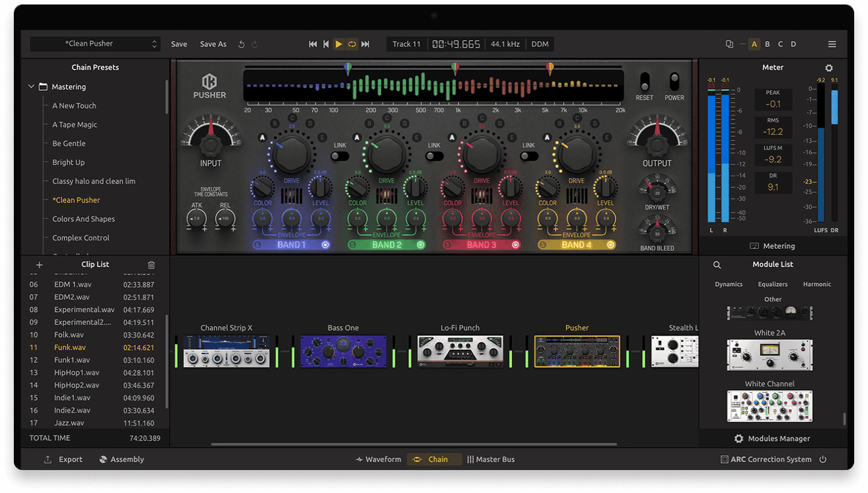Switch to snapshot B
The image size is (868, 493).
click(x=767, y=43)
